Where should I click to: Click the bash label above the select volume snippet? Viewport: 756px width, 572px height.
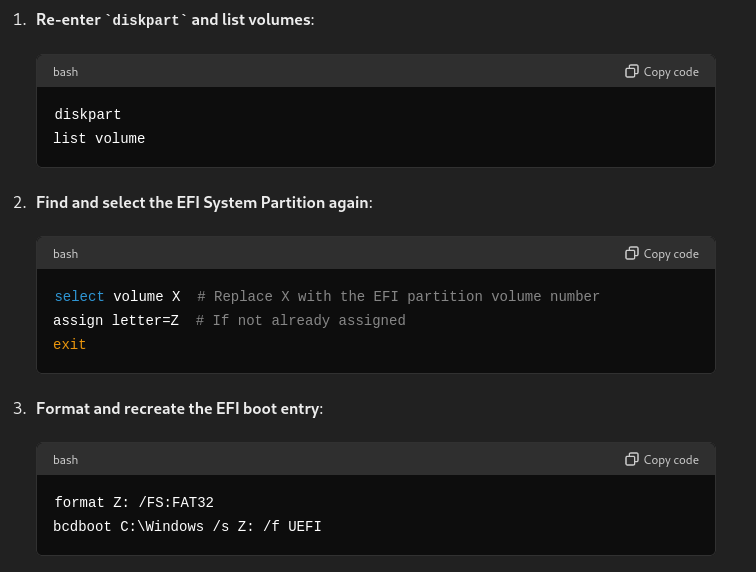click(x=65, y=254)
